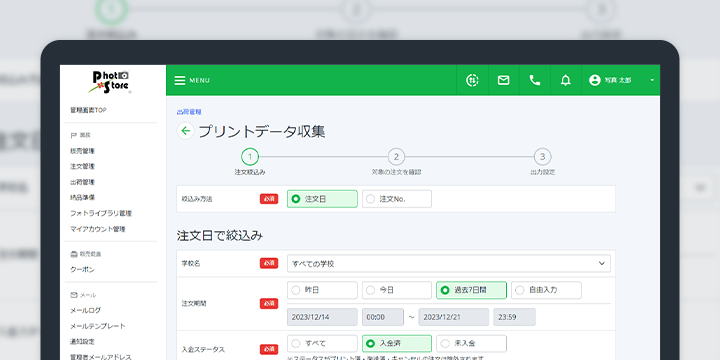
Task: Click the yen exchange icon in header
Action: pos(472,80)
